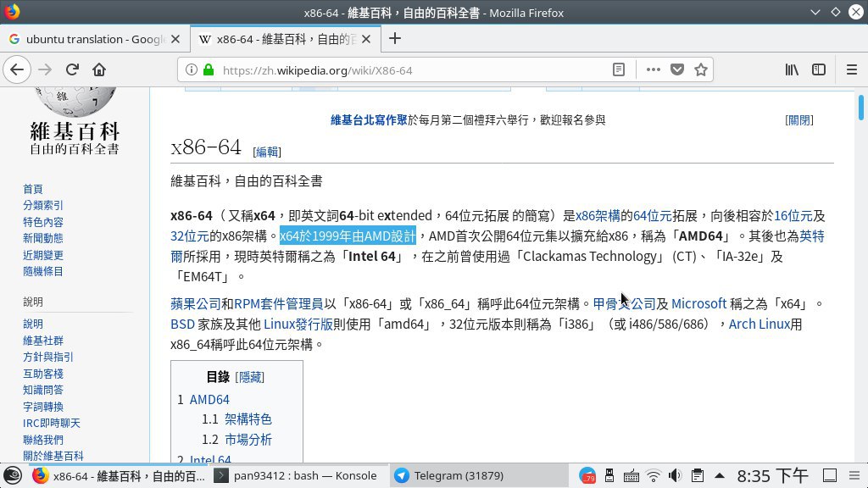The image size is (868, 488).
Task: Open the Firefox home page
Action: pos(99,69)
